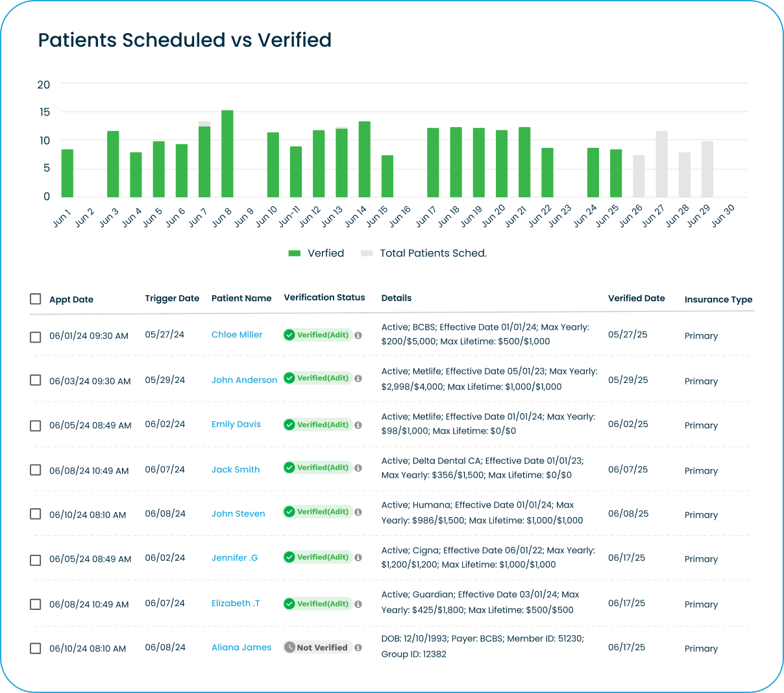
Task: Click the green Verfied legend swatch
Action: 294,253
